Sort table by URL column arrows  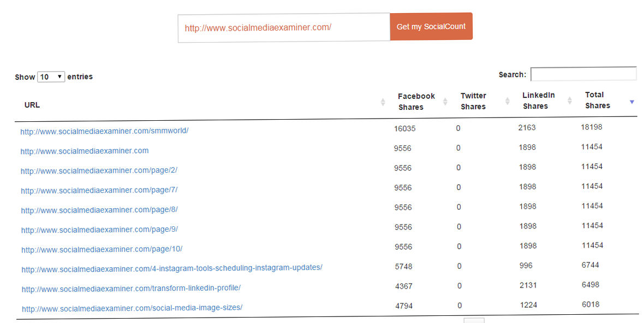tap(383, 102)
